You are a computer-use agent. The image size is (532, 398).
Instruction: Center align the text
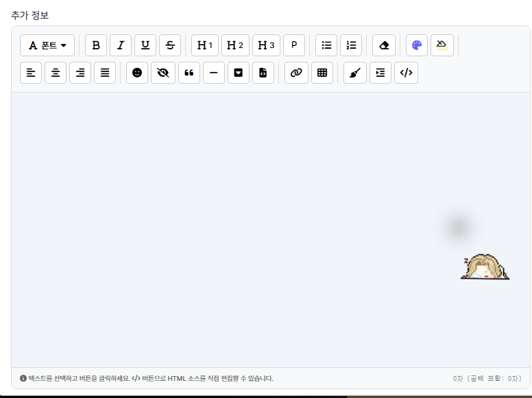pyautogui.click(x=56, y=73)
